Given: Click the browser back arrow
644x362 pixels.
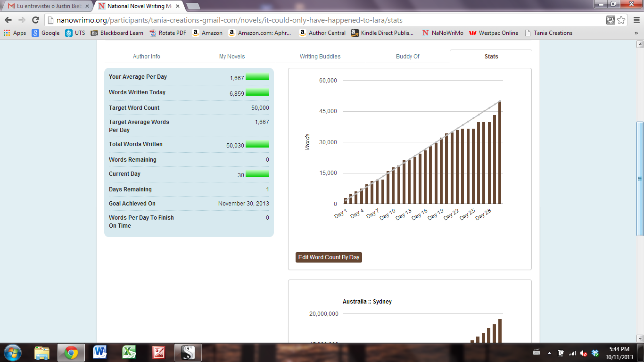Looking at the screenshot, I should [x=8, y=20].
